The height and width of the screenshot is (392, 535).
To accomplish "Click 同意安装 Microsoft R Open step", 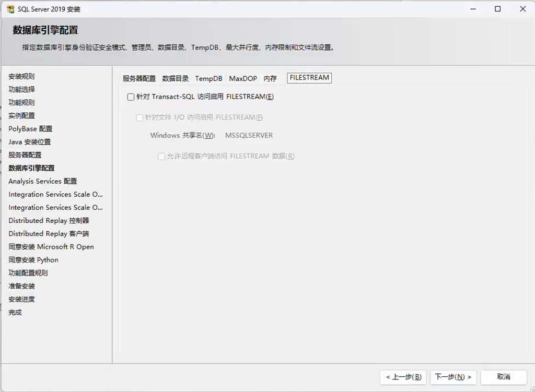I will [51, 247].
